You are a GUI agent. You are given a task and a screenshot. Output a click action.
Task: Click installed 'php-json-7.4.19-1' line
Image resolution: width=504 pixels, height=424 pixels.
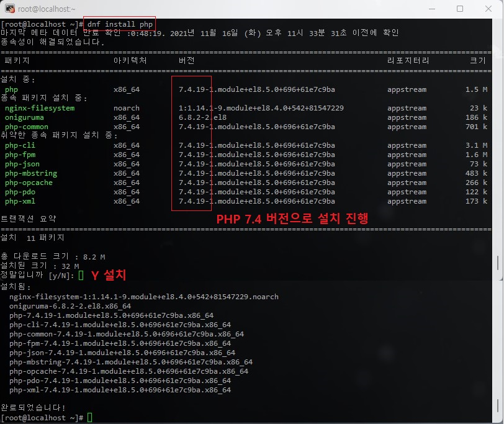point(122,353)
